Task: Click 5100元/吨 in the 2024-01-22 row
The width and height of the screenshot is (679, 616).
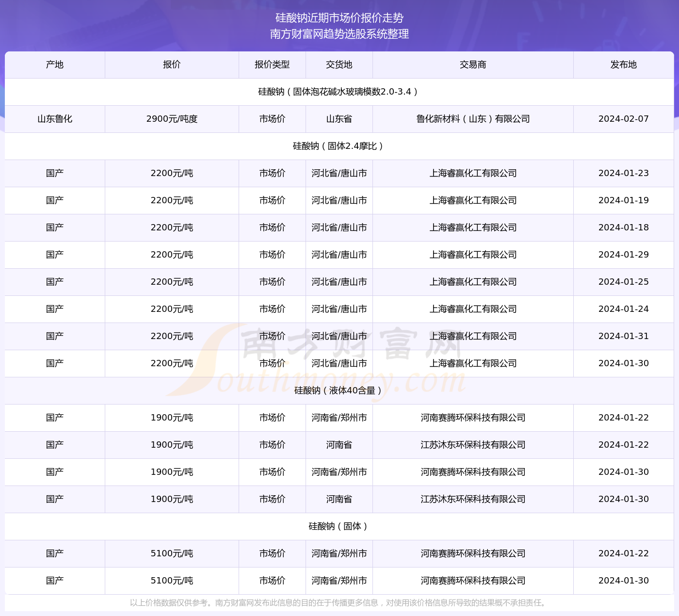Action: tap(172, 553)
